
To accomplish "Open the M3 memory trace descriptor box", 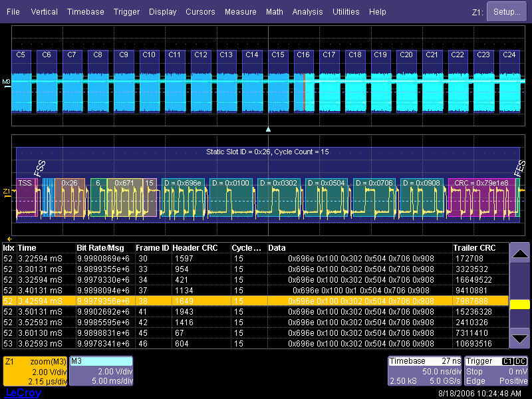I will (101, 370).
